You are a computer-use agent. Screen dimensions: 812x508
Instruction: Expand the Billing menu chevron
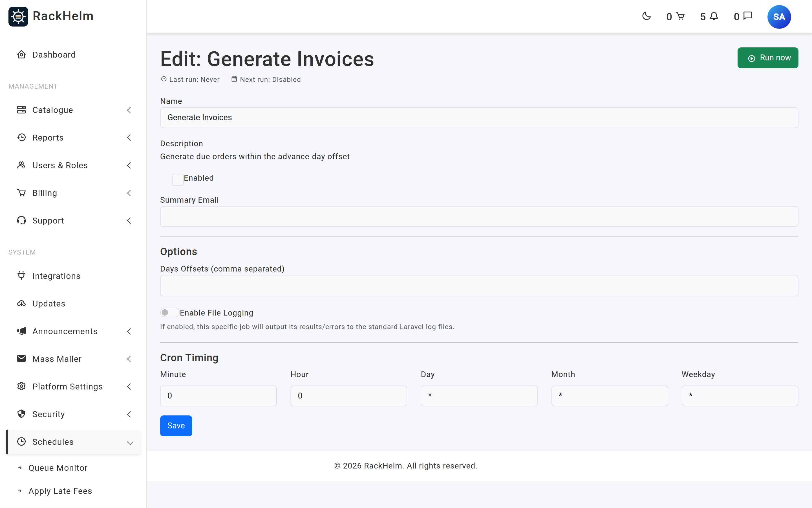(129, 193)
